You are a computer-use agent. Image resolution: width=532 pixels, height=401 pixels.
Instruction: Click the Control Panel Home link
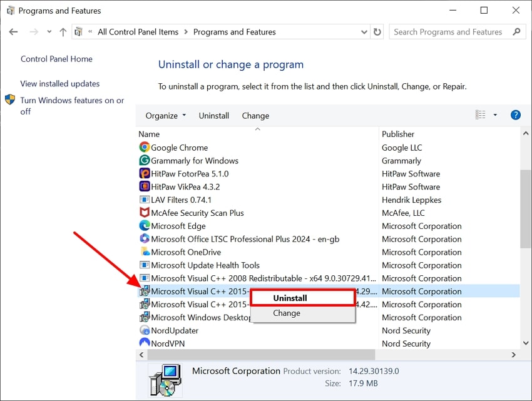coord(56,59)
